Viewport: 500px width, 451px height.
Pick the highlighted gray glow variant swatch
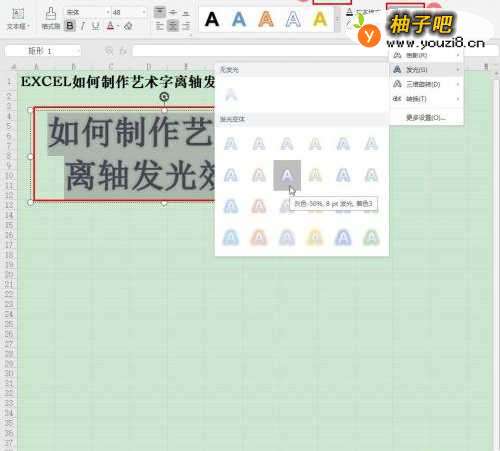[x=287, y=175]
